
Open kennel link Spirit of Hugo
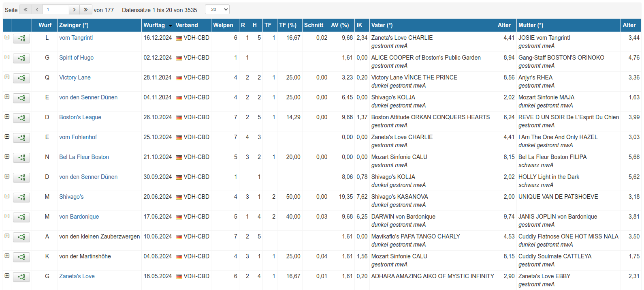pos(76,58)
